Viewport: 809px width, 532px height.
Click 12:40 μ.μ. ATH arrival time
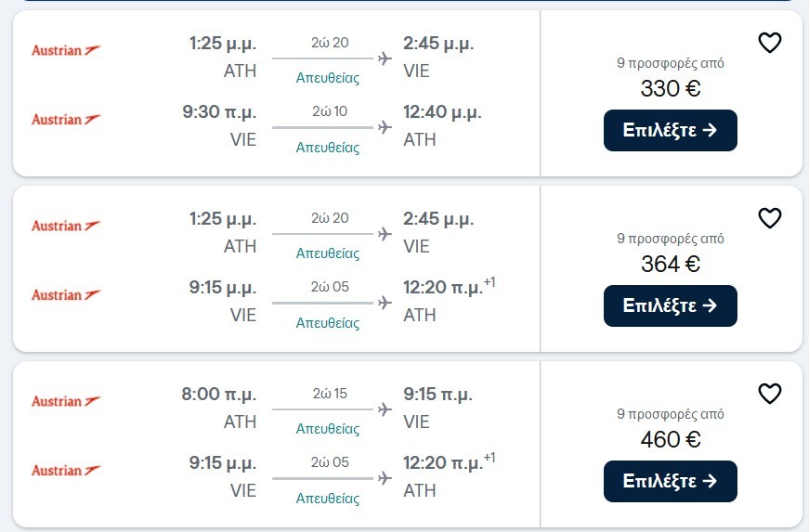(442, 111)
